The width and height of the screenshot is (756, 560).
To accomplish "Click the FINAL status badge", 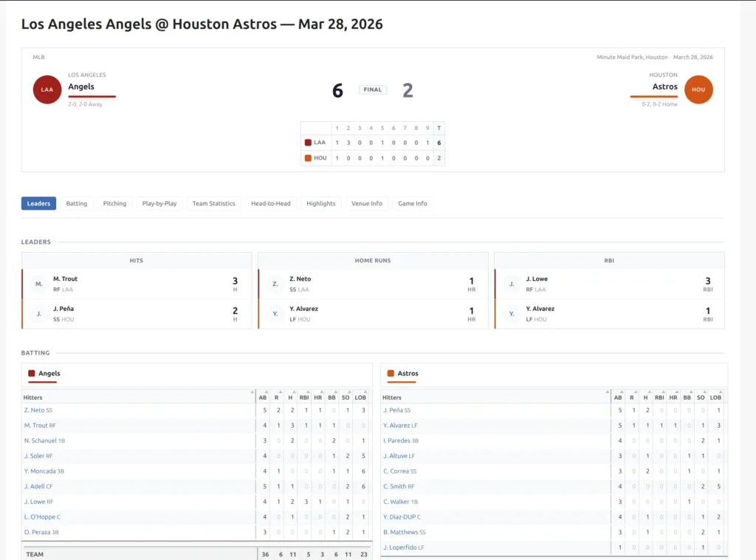I will tap(373, 89).
